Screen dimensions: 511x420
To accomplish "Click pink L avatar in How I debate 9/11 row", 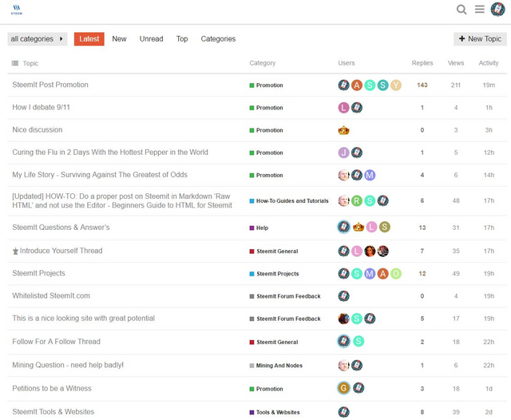I will [x=343, y=108].
